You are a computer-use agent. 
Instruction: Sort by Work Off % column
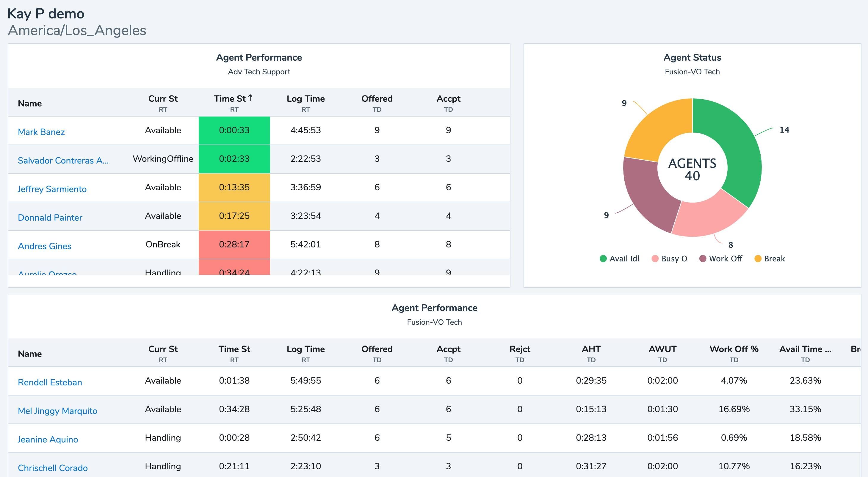pos(734,349)
